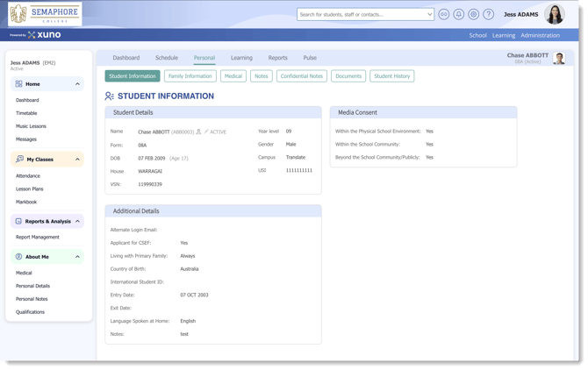Click the Media Consent panel header
This screenshot has height=370, width=588.
coord(423,112)
